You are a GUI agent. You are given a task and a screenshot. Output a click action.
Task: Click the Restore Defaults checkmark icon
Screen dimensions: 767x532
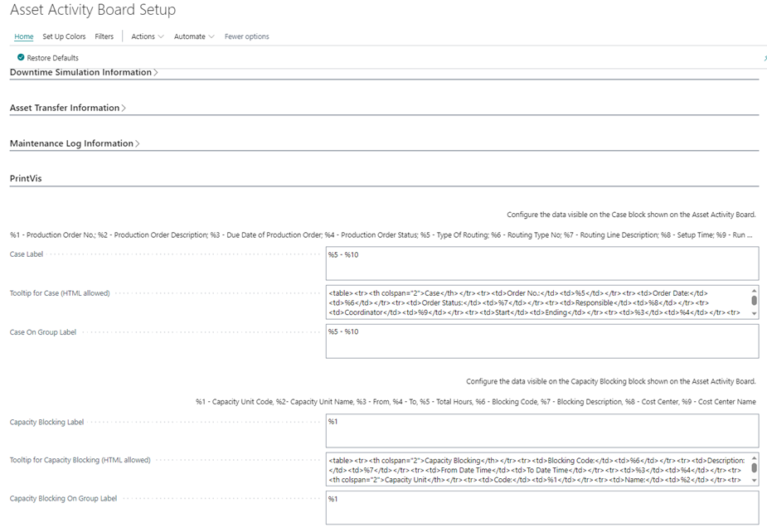coord(21,58)
